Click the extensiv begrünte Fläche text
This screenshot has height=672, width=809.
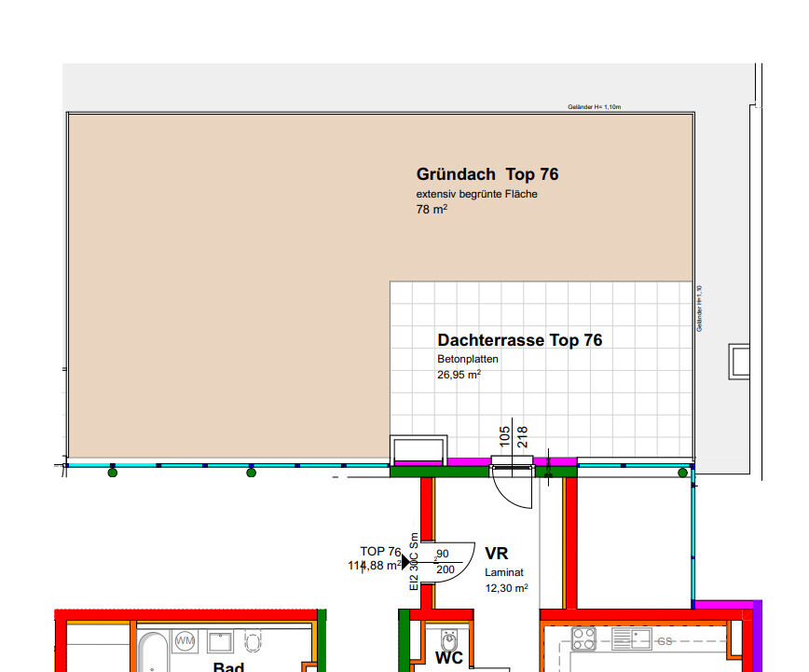click(x=476, y=194)
